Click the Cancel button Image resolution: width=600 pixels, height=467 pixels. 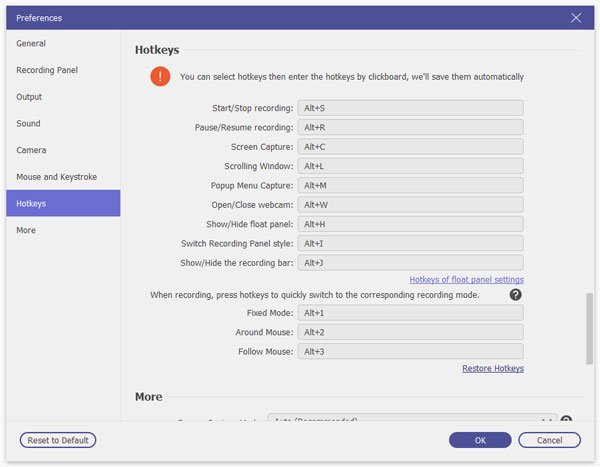tap(548, 440)
